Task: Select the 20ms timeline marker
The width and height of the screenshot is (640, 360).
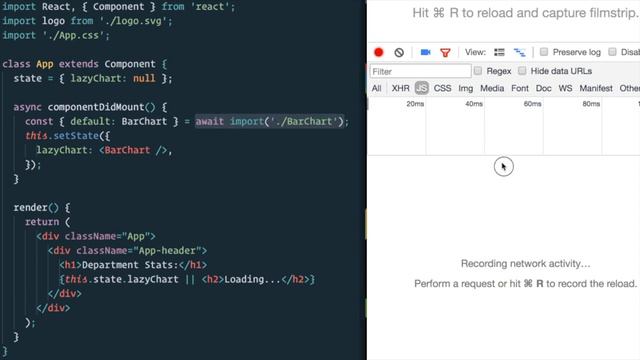Action: pyautogui.click(x=415, y=104)
